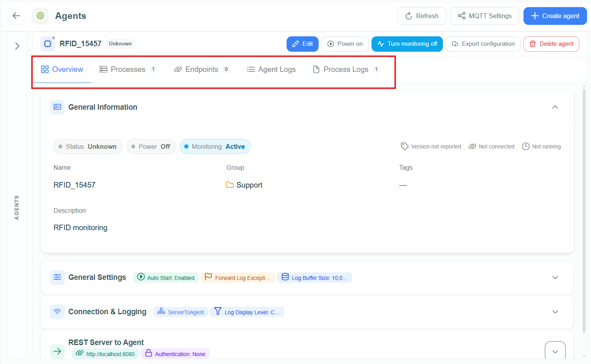Open the Endpoints tab
This screenshot has height=364, width=591.
(202, 69)
